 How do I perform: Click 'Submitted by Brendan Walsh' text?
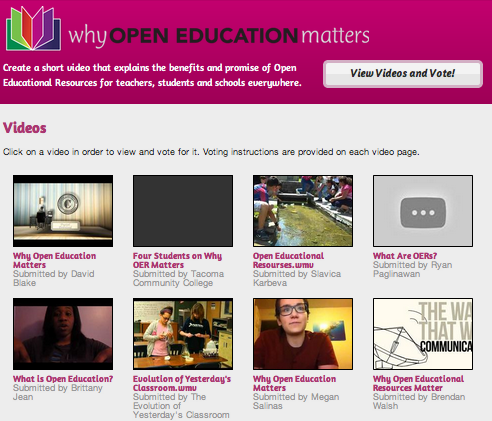(x=419, y=401)
